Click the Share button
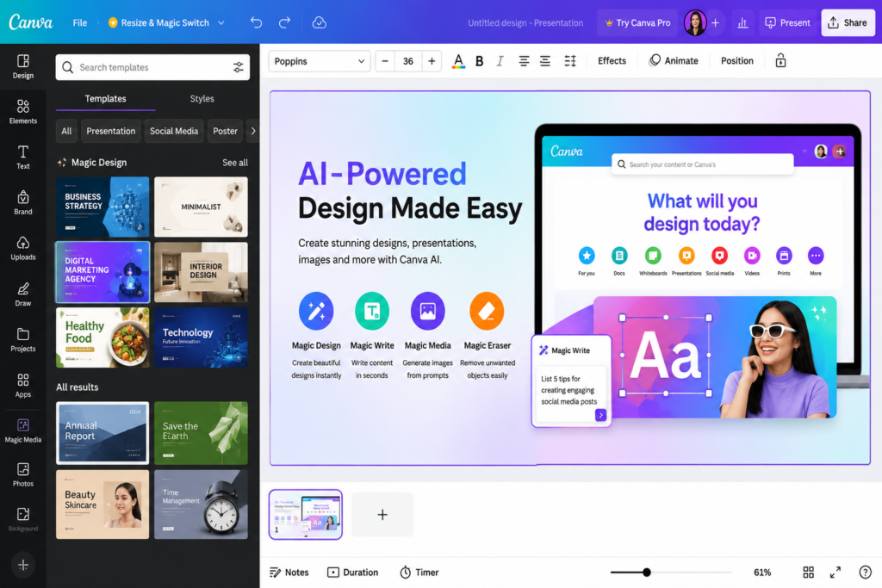The width and height of the screenshot is (882, 588). [x=848, y=22]
